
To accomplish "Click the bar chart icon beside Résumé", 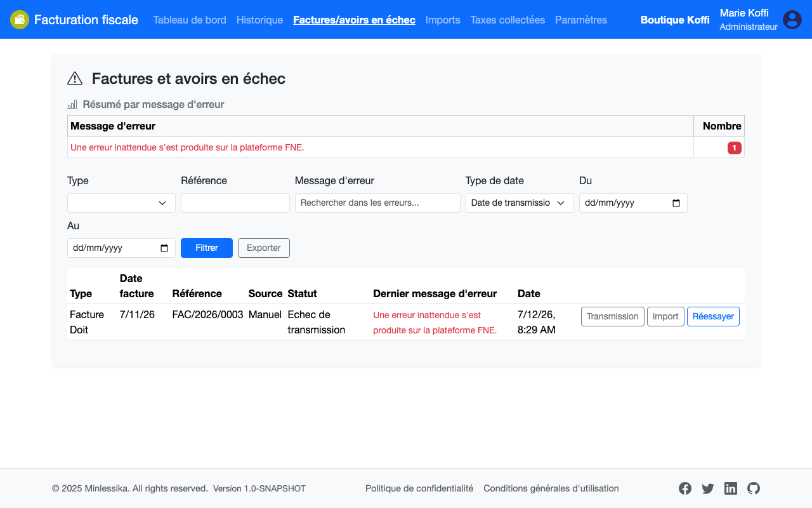I will tap(72, 104).
